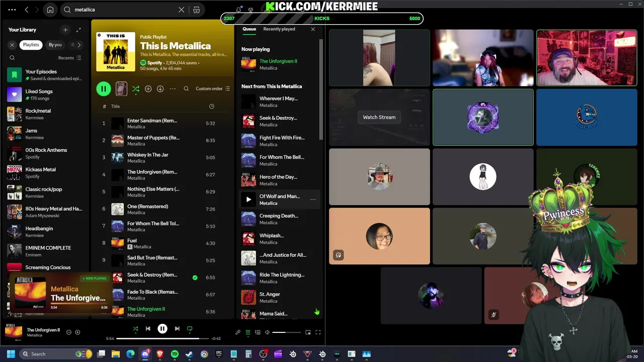Toggle shuffle in the player bar
Screen dimensions: 644x362
tap(135, 329)
